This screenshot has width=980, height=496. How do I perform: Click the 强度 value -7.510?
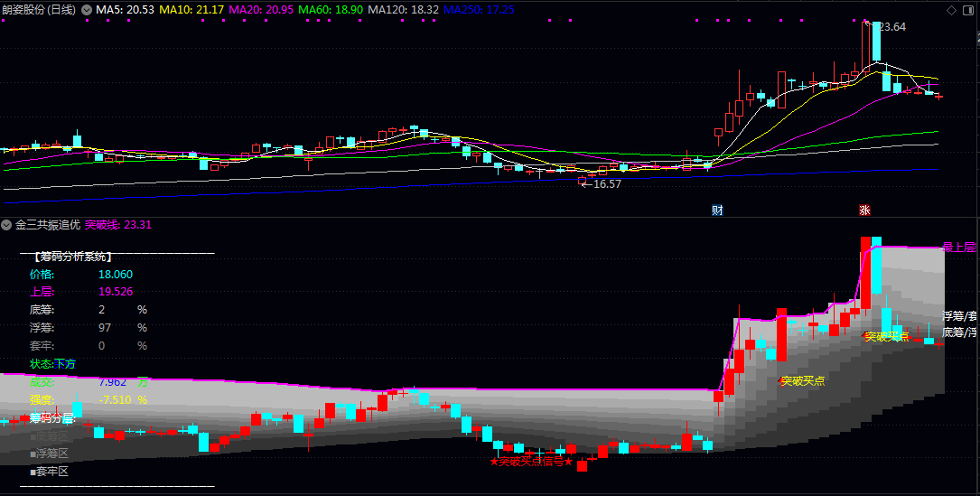pos(115,399)
